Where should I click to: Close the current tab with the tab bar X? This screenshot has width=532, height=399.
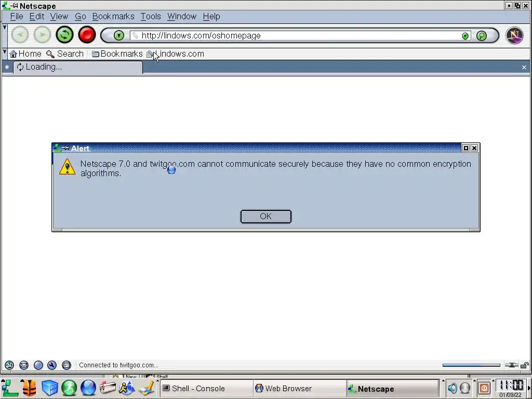tap(524, 67)
